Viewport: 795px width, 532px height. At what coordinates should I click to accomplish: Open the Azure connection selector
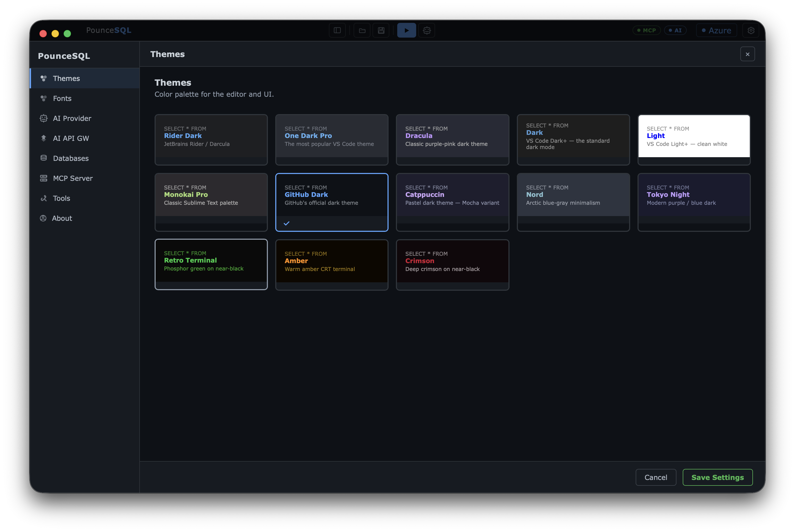716,30
